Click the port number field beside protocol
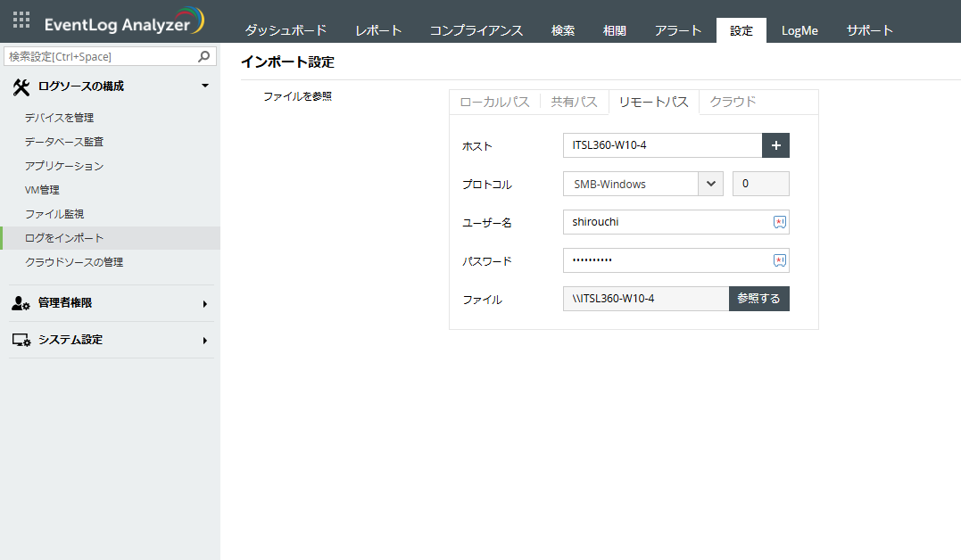The image size is (961, 560). pos(760,184)
